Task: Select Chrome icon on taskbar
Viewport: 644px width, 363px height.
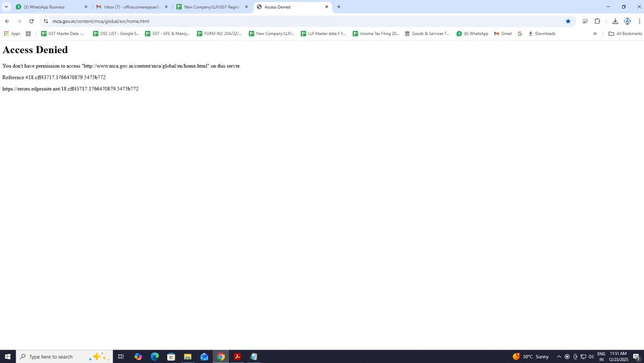Action: (x=221, y=357)
